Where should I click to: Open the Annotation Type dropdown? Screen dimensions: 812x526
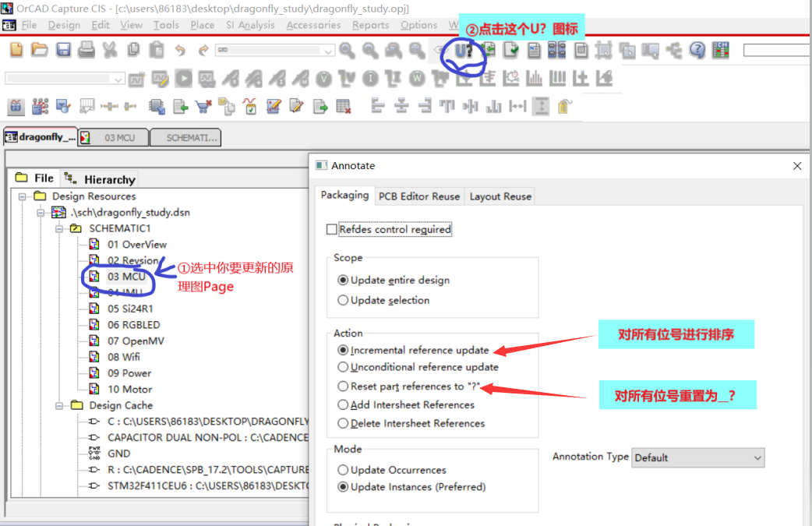(697, 457)
